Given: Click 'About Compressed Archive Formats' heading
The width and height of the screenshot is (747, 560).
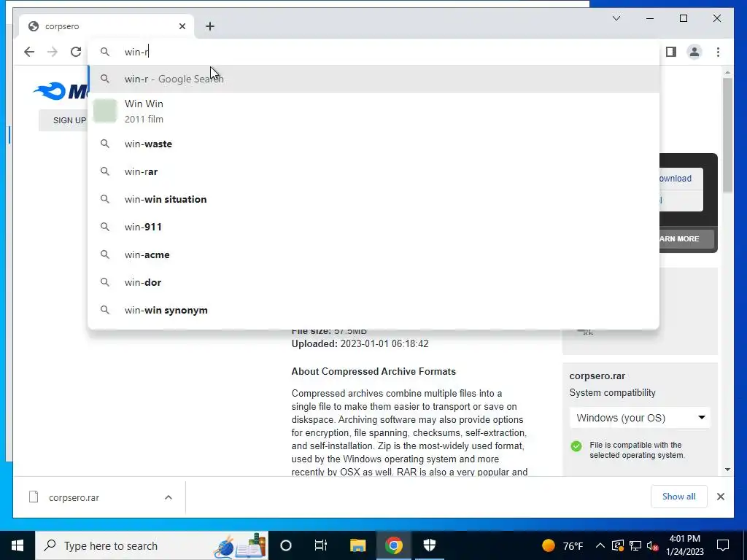Looking at the screenshot, I should tap(373, 371).
